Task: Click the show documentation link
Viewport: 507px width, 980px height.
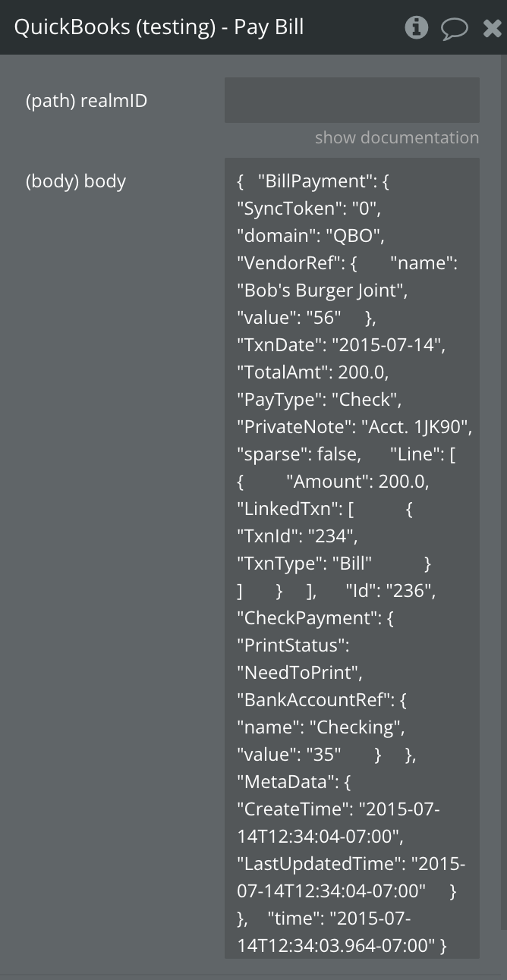Action: [396, 138]
